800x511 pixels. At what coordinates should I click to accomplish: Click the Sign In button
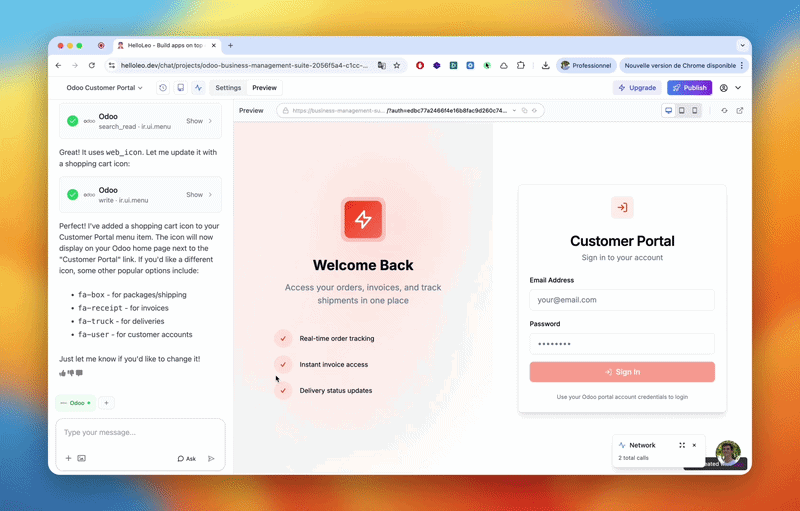[x=622, y=372]
